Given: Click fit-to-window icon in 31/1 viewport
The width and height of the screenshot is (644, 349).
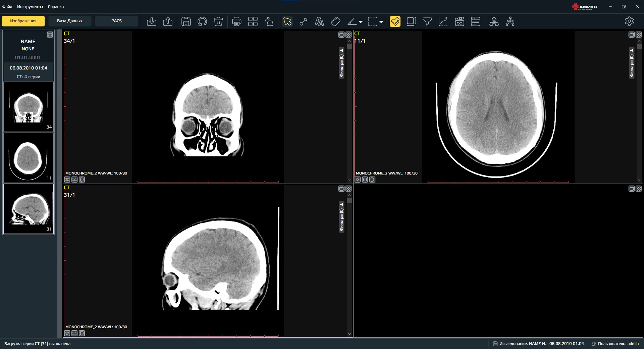Looking at the screenshot, I should click(67, 333).
